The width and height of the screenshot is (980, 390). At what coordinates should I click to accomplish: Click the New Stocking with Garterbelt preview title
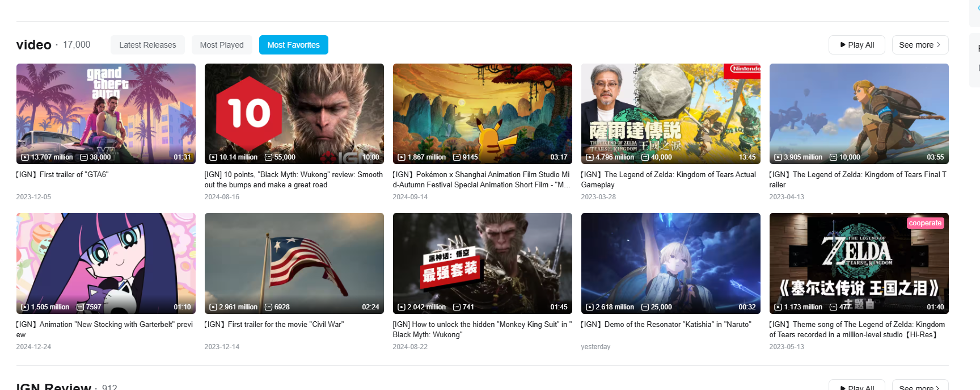[x=105, y=330]
